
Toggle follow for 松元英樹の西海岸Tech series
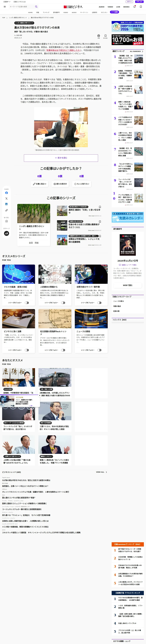point(63,350)
